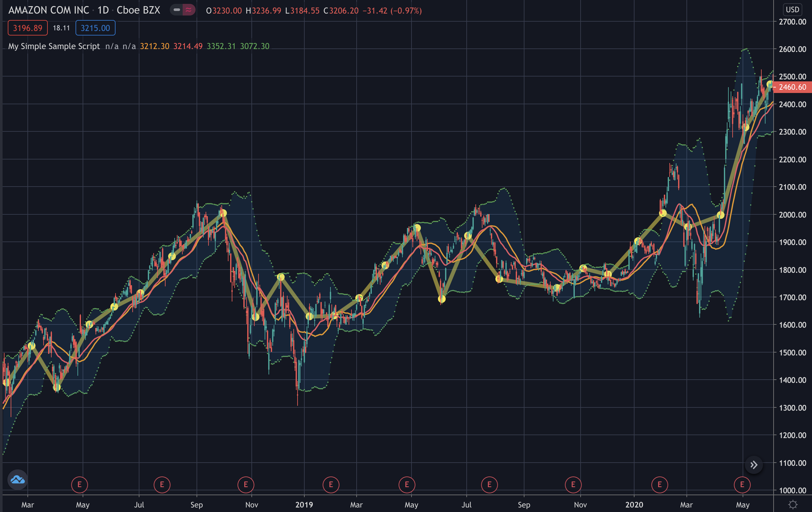The width and height of the screenshot is (812, 512).
Task: Select the My Simple Sample Script legend
Action: [54, 46]
